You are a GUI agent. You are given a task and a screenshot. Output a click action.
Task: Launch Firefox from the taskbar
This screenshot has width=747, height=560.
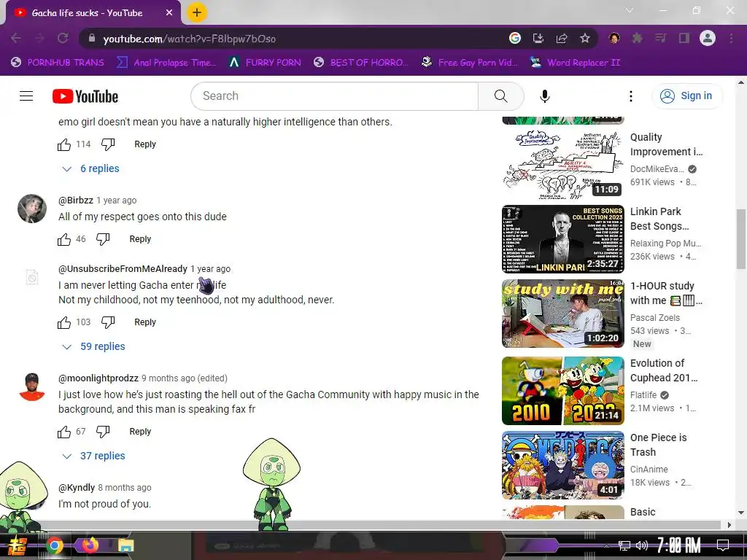click(90, 545)
